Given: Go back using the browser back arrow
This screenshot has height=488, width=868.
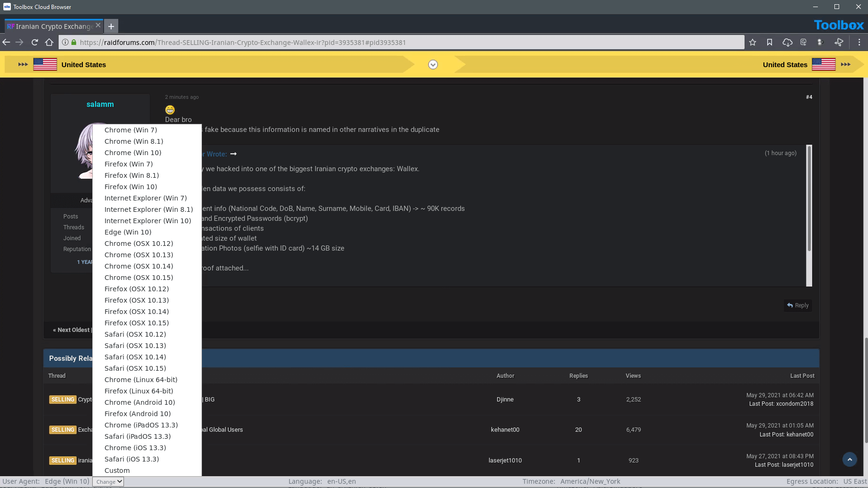Looking at the screenshot, I should [6, 42].
